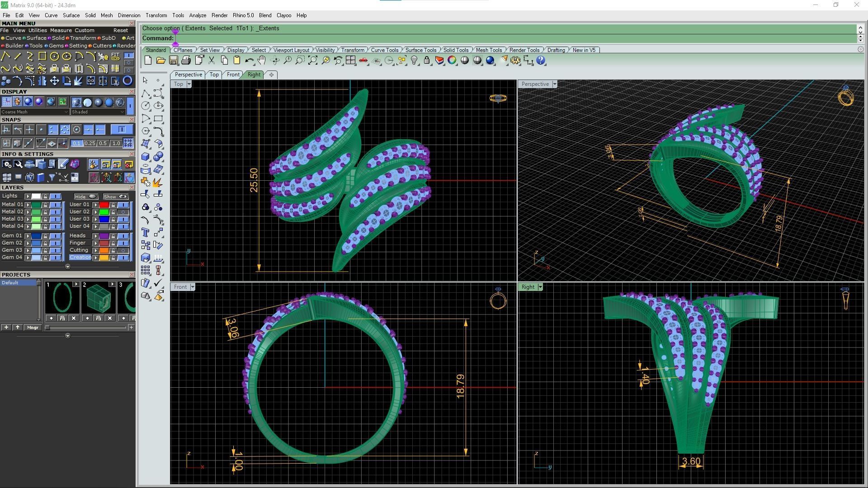Click the Undo arrow icon

pyautogui.click(x=249, y=60)
